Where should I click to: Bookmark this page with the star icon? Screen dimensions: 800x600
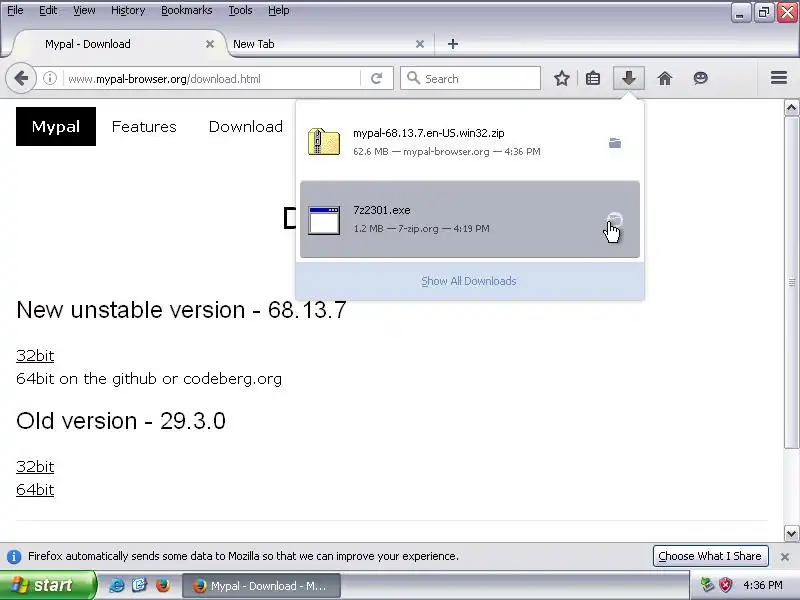click(x=562, y=79)
